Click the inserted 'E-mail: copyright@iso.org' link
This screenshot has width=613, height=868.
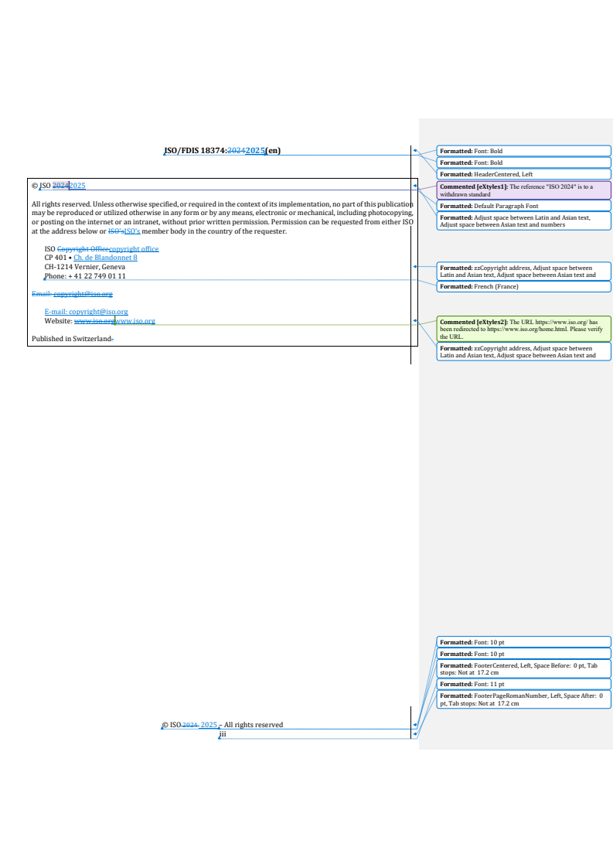pos(86,312)
